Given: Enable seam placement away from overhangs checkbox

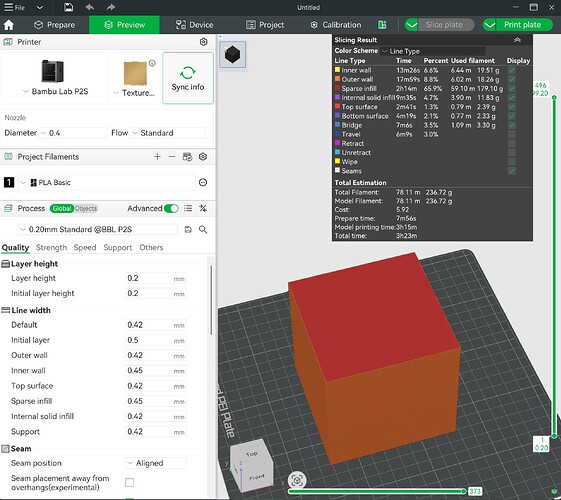Looking at the screenshot, I should (130, 482).
